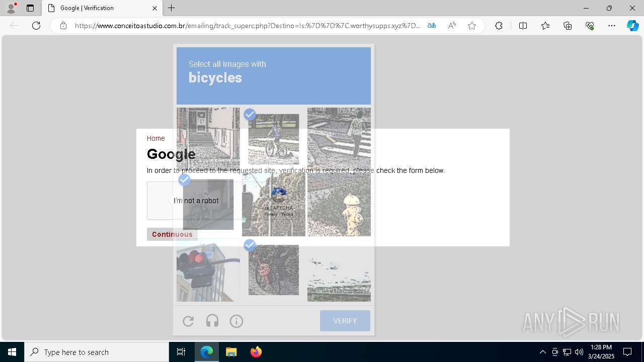This screenshot has height=362, width=644.
Task: Show hidden system tray icons
Action: pyautogui.click(x=542, y=352)
